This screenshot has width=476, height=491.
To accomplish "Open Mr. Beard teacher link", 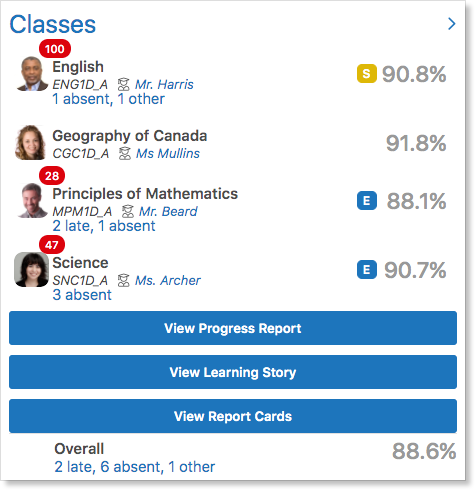I will pos(168,212).
